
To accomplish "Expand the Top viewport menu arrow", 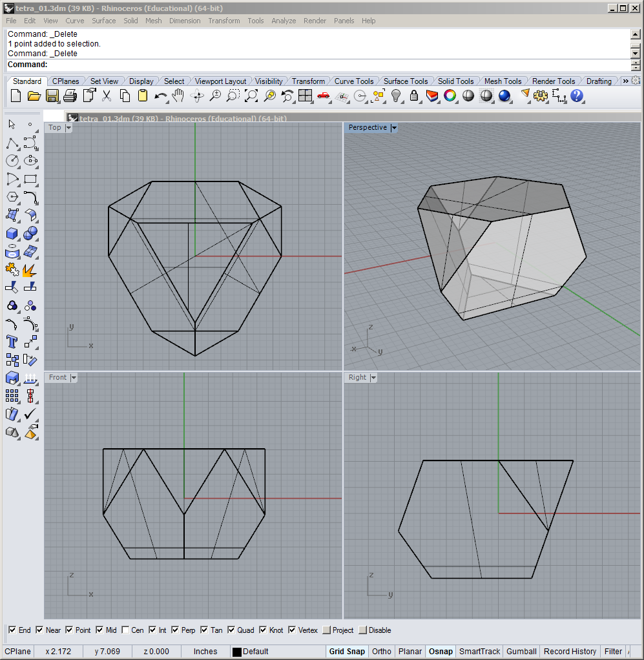I will 68,128.
